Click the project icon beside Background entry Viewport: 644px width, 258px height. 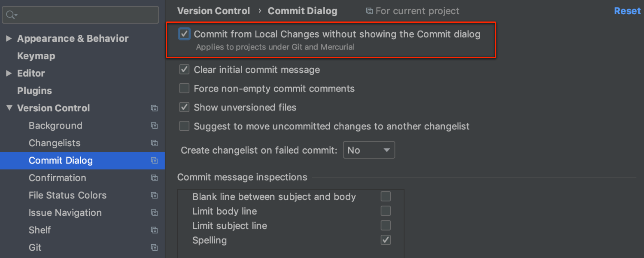coord(154,126)
